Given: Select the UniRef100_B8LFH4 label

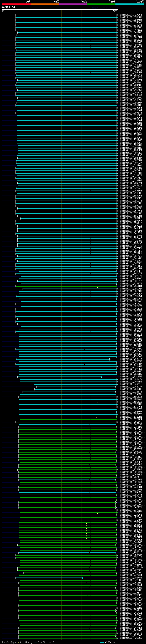Looking at the screenshot, I should pyautogui.click(x=131, y=37).
